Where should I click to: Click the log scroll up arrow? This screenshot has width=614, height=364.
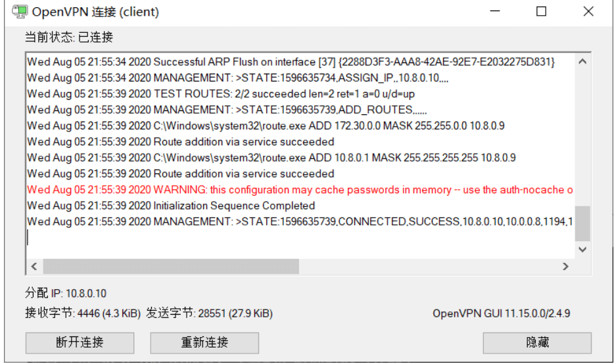(582, 62)
